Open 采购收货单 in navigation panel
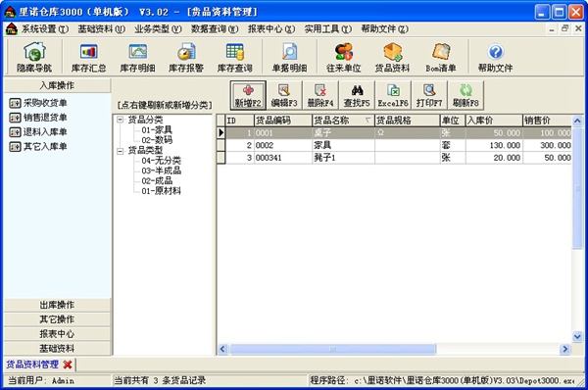The image size is (588, 390). tap(38, 103)
